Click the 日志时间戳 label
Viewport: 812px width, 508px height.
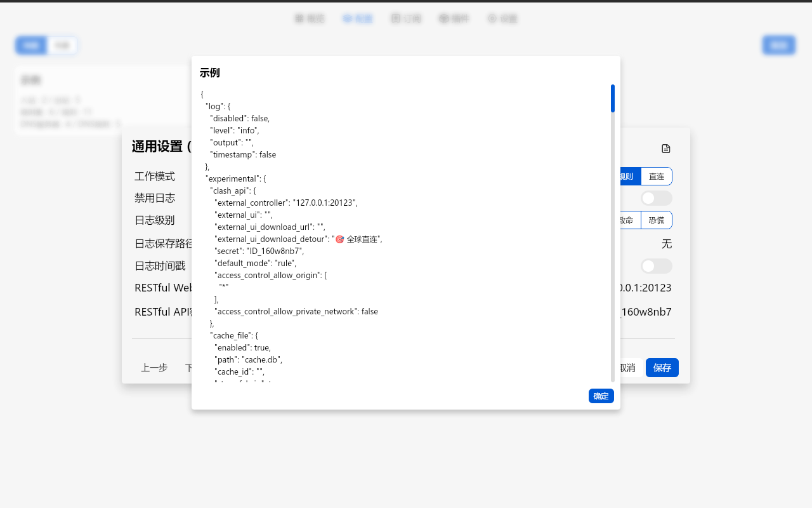tap(160, 266)
